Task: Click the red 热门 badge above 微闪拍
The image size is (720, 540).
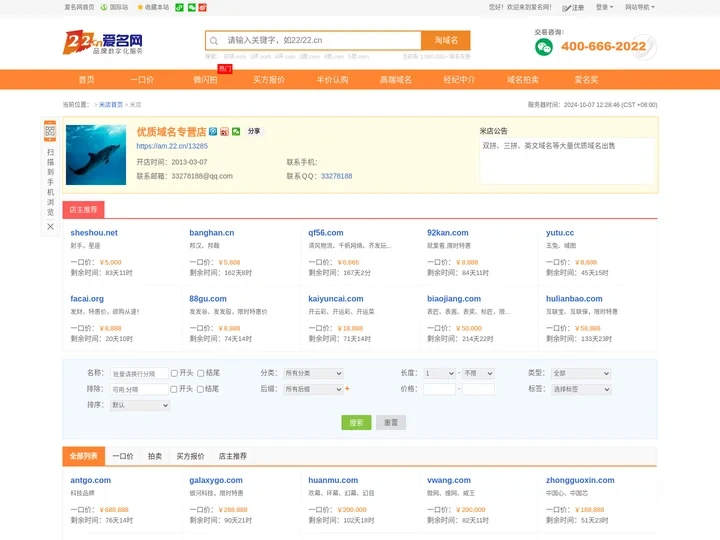Action: tap(225, 69)
